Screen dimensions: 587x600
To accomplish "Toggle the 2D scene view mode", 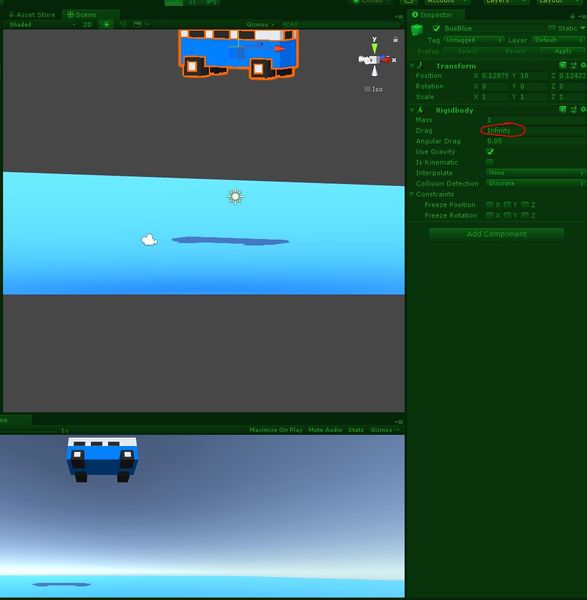I will 87,24.
